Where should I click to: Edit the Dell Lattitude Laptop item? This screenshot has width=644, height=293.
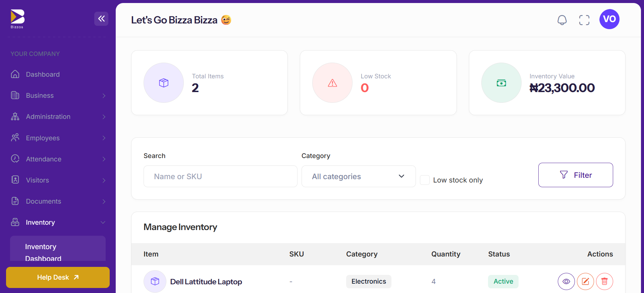(585, 281)
